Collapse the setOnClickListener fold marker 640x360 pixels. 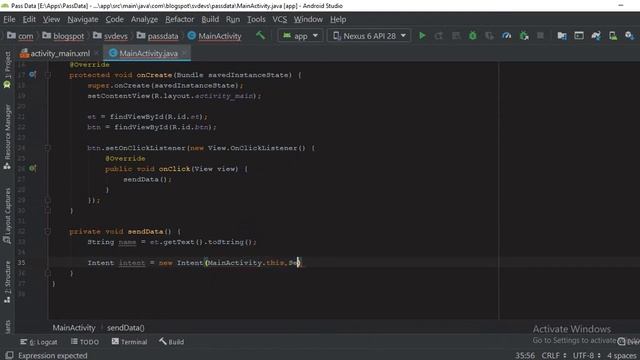47,148
